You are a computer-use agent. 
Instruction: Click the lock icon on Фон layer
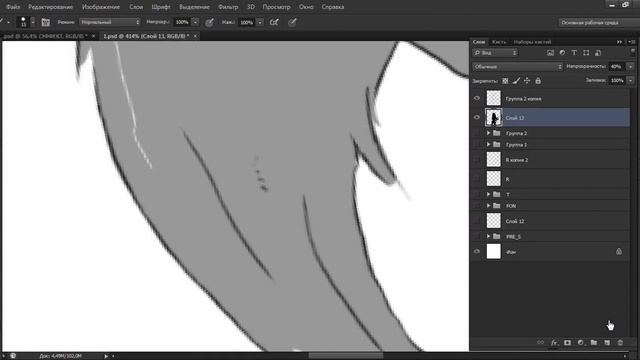coord(619,251)
